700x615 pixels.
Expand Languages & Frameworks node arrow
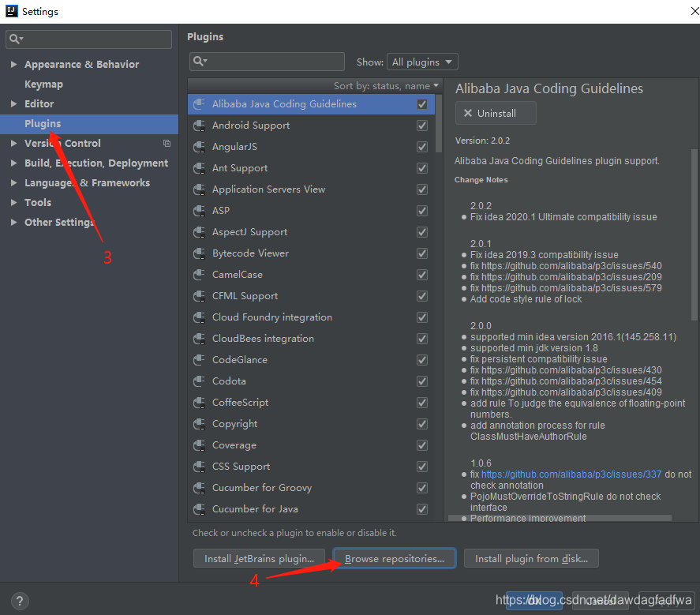coord(14,182)
